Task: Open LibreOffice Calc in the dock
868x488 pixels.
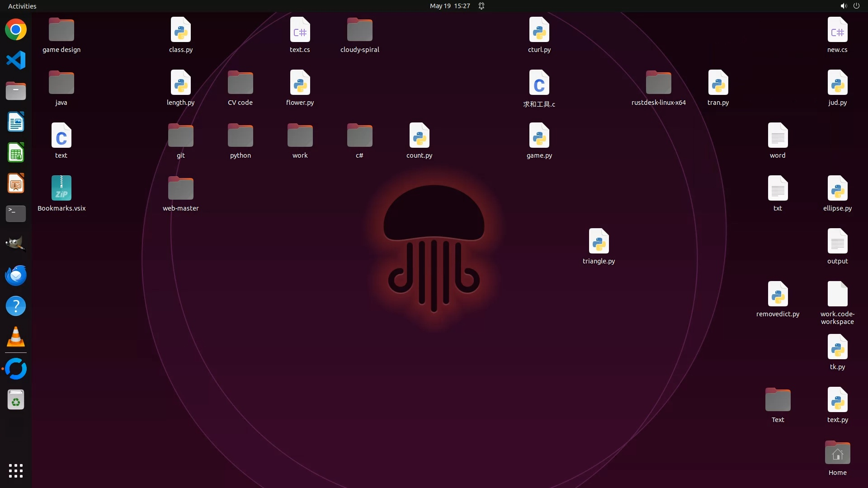Action: point(16,153)
